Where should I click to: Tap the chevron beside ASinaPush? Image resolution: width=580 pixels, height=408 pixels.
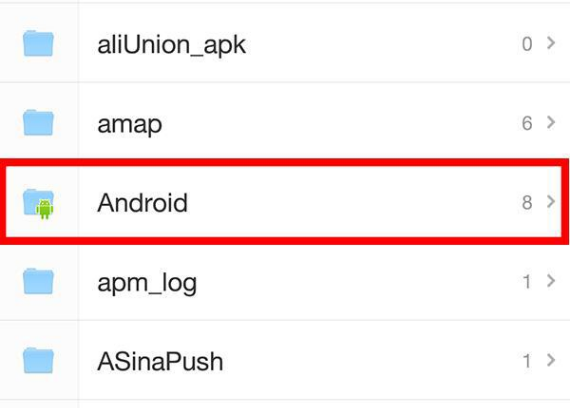[551, 360]
